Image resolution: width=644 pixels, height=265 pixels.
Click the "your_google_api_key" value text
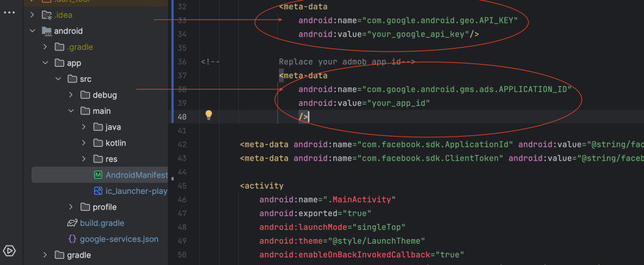pos(418,35)
